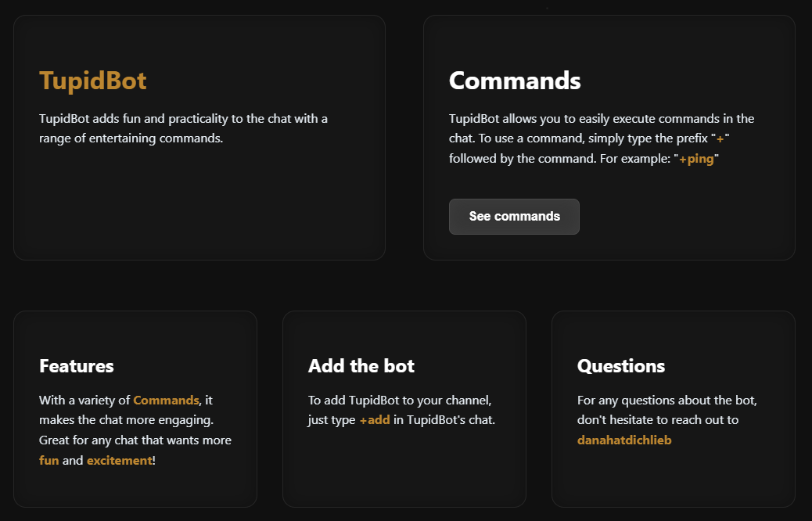Open the +ping command example link
This screenshot has width=812, height=521.
[697, 158]
